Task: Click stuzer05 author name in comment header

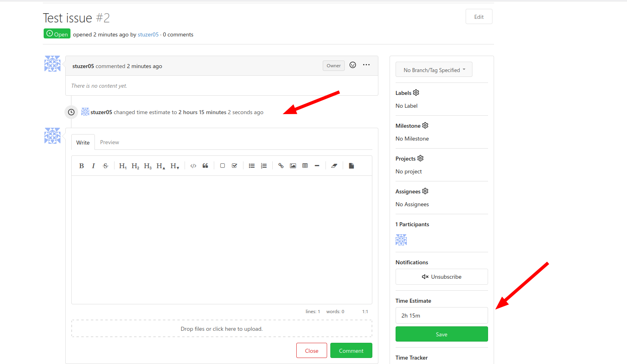Action: coord(83,66)
